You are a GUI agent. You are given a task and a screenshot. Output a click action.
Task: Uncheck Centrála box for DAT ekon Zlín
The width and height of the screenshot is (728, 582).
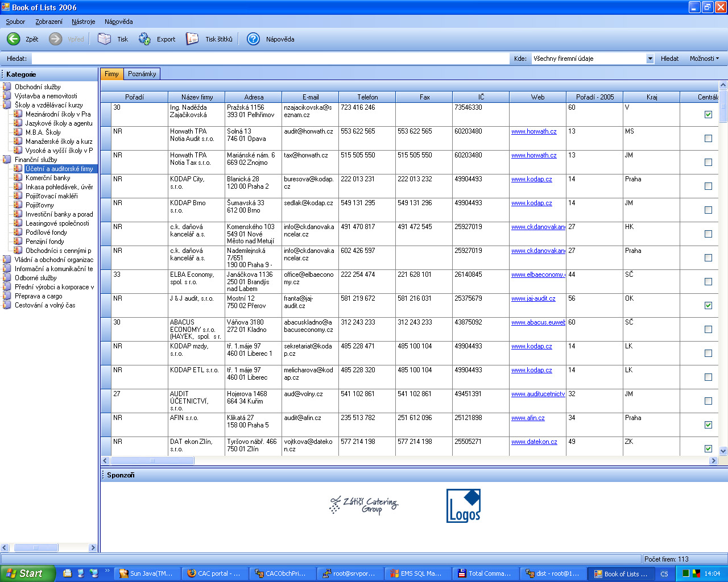(708, 448)
